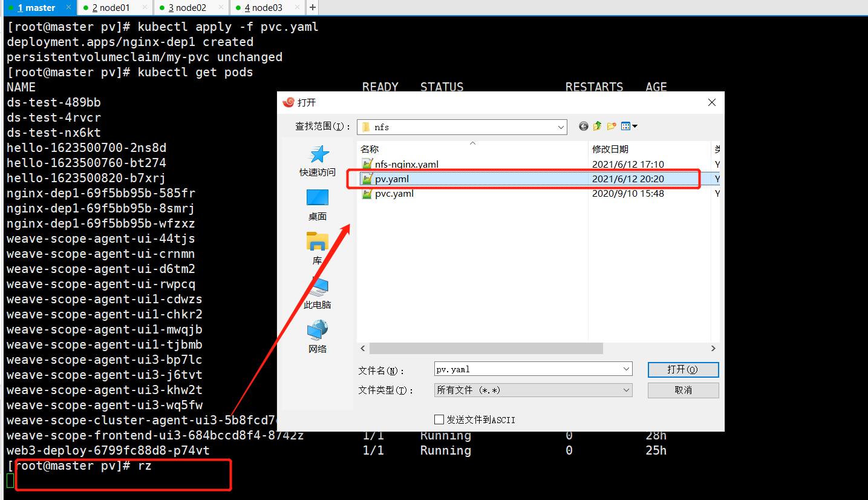This screenshot has height=500, width=868.
Task: Click the date 2020/9/10 15:48 for pvc.yaml
Action: click(x=628, y=194)
